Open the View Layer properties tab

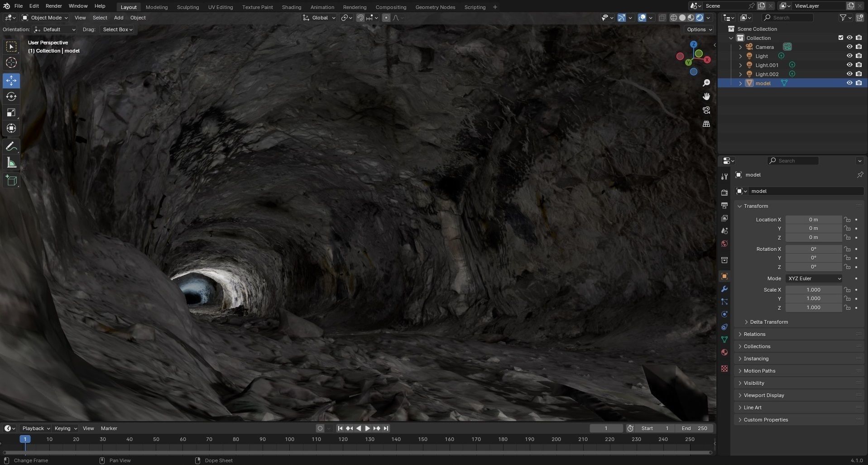click(724, 218)
